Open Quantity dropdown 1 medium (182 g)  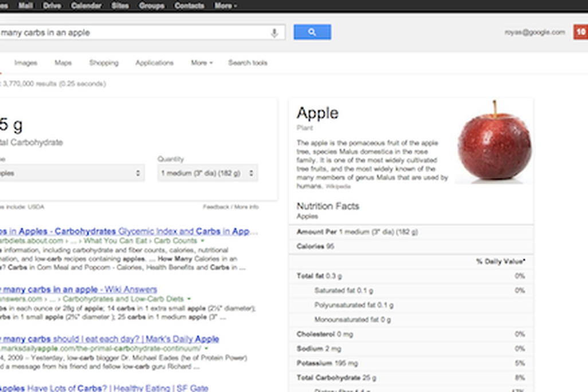point(207,173)
